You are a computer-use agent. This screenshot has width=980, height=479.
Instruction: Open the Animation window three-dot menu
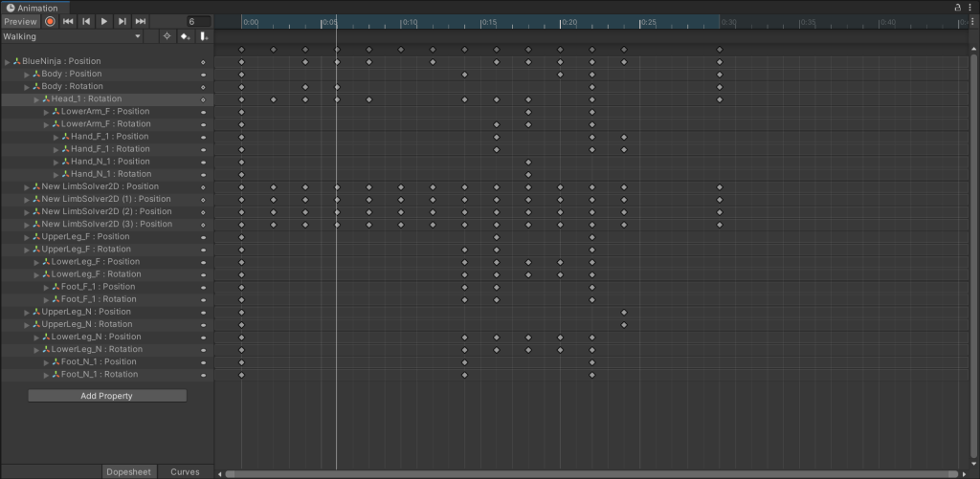tap(970, 8)
